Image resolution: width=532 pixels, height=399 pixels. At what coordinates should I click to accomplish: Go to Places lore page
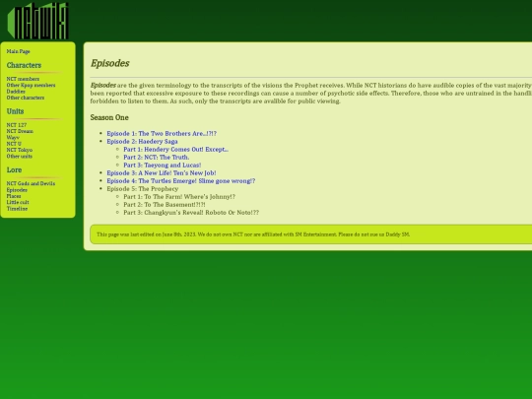[x=14, y=196]
